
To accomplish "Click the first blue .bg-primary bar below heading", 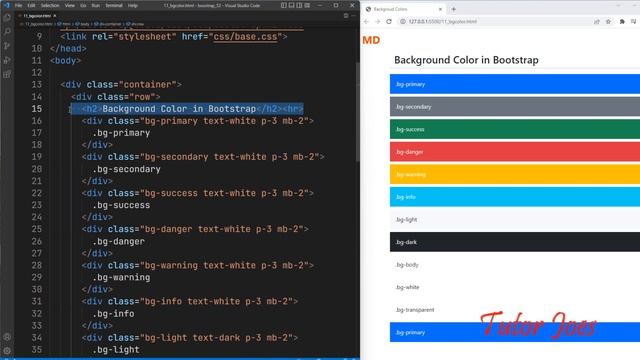I will tap(515, 84).
